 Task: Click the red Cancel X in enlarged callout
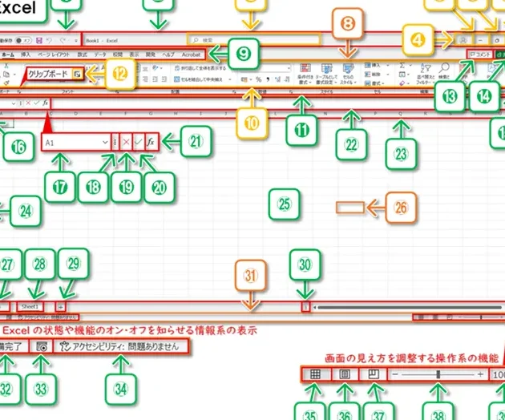click(x=126, y=142)
